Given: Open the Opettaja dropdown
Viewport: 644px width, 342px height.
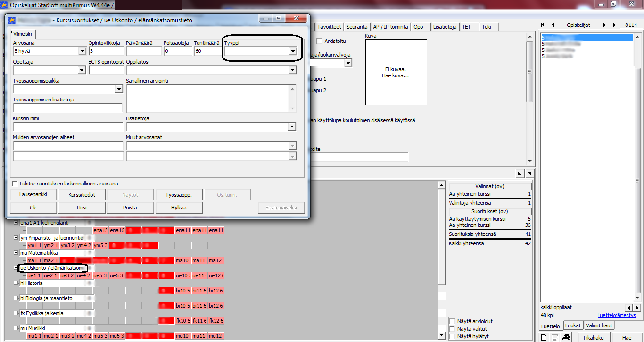Looking at the screenshot, I should (82, 70).
